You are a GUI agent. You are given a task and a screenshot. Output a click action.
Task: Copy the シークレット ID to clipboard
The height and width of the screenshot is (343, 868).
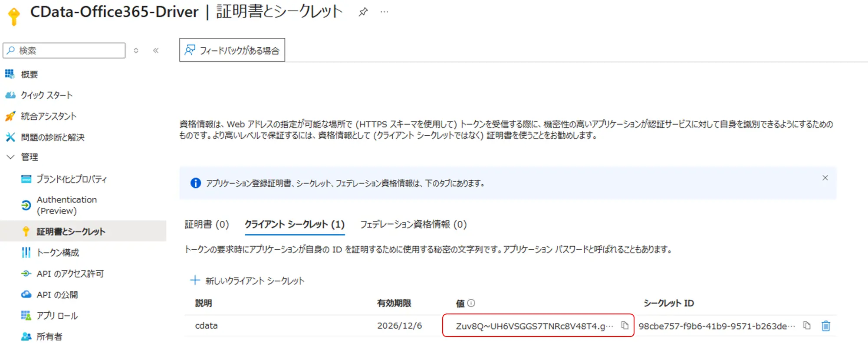806,325
